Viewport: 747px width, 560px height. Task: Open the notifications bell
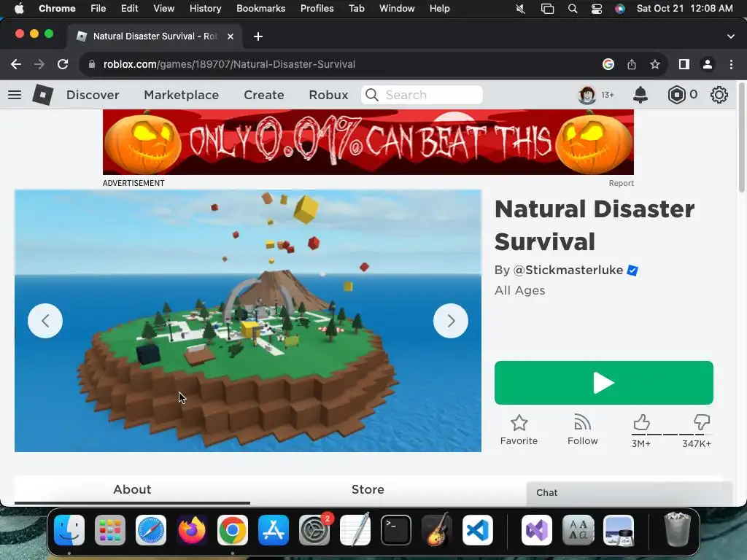pos(640,95)
